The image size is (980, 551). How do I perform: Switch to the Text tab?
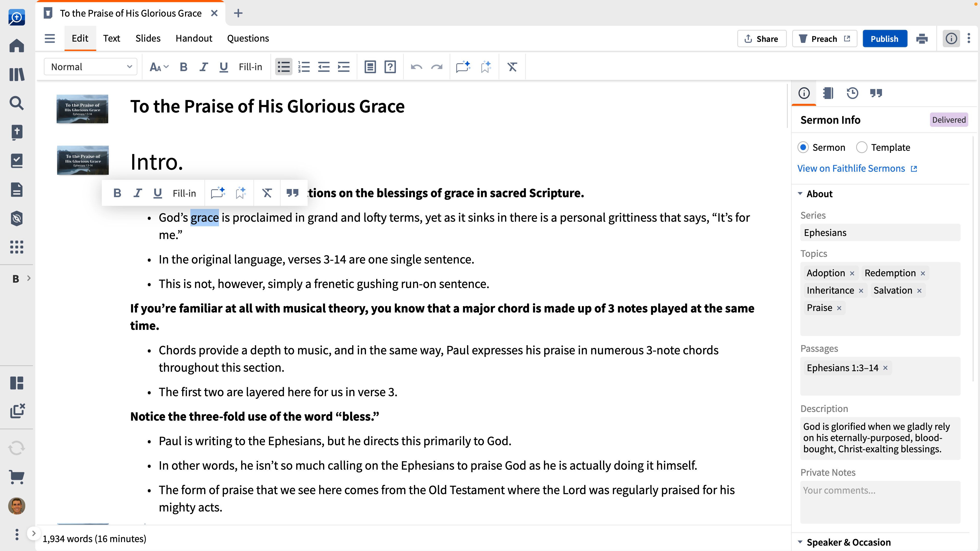point(112,39)
